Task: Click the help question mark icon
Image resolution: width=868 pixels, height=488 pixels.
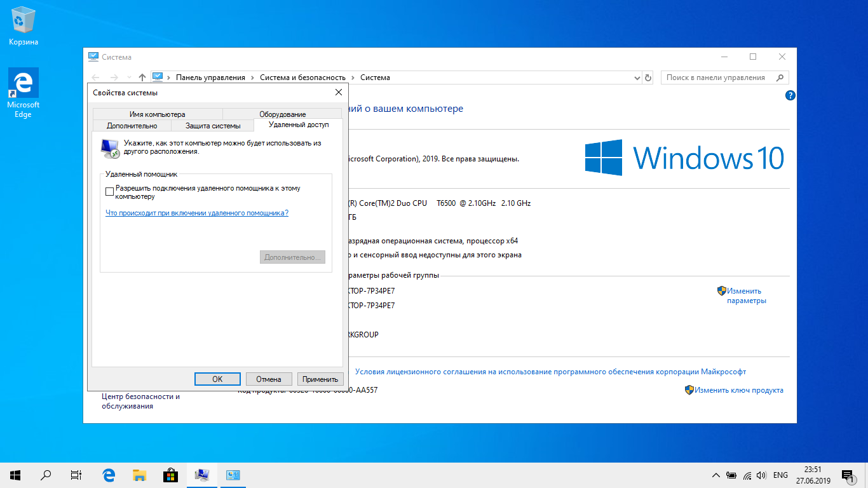Action: coord(790,96)
